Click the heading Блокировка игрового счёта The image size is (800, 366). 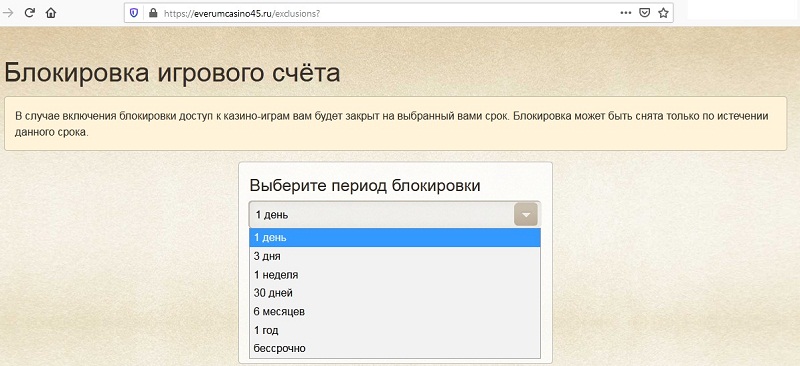(172, 72)
